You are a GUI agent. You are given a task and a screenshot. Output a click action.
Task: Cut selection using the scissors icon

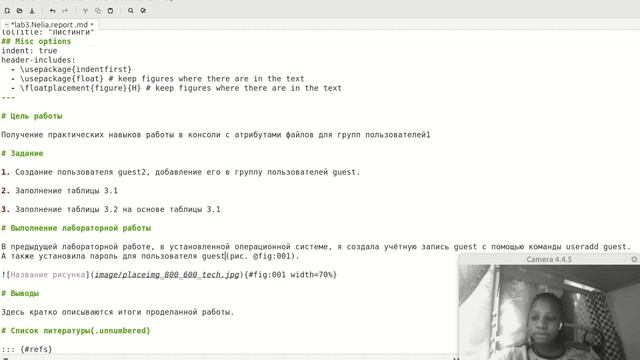pyautogui.click(x=85, y=11)
